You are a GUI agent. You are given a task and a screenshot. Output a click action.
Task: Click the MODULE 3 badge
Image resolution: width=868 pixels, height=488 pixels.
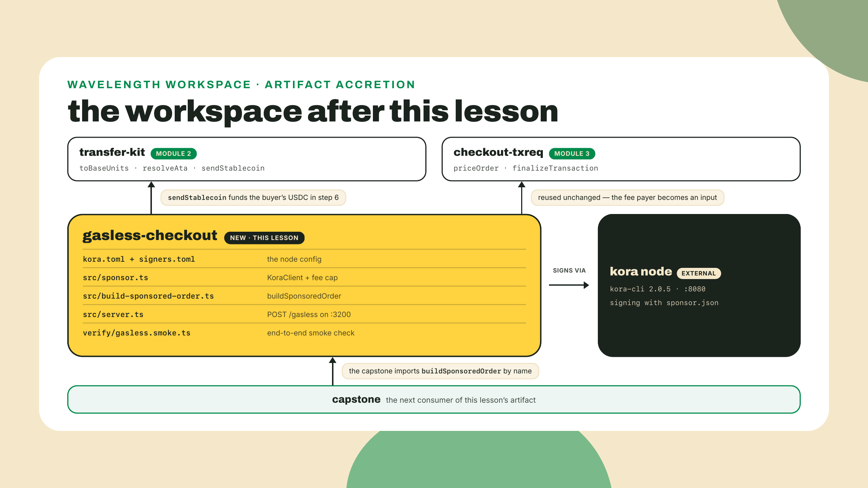click(572, 154)
